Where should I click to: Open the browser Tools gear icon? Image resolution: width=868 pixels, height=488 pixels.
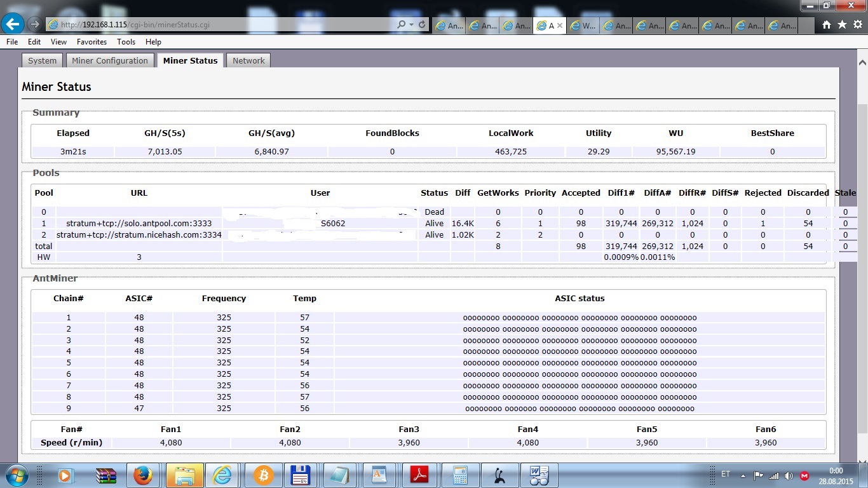(857, 25)
